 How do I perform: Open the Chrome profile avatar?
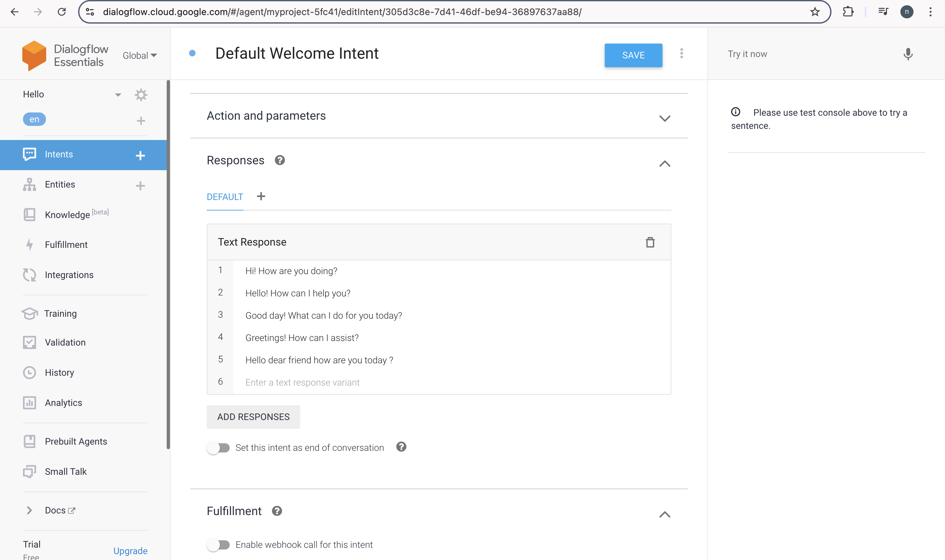point(907,12)
